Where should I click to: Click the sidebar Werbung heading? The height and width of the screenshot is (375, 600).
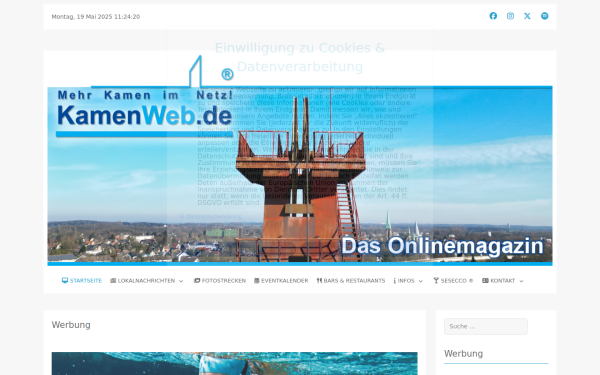coord(463,354)
